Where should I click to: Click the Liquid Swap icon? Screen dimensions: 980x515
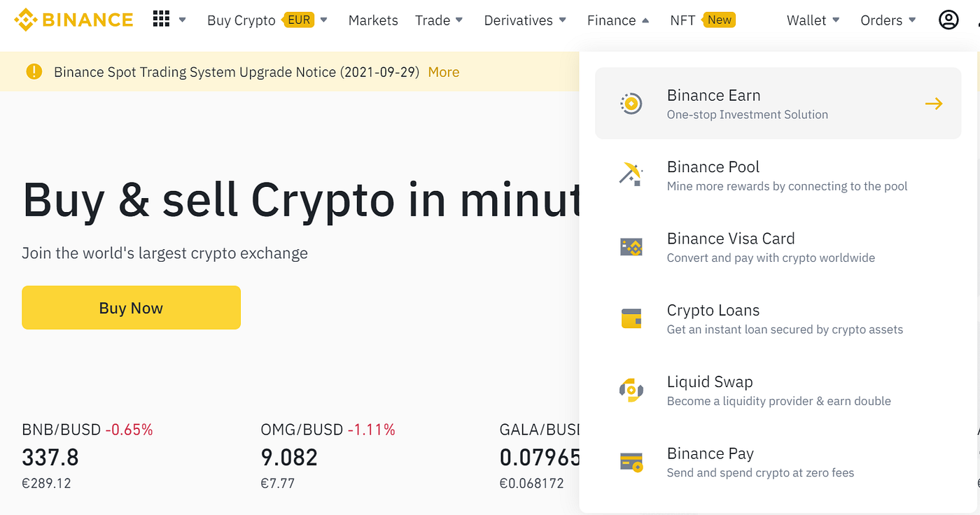631,390
